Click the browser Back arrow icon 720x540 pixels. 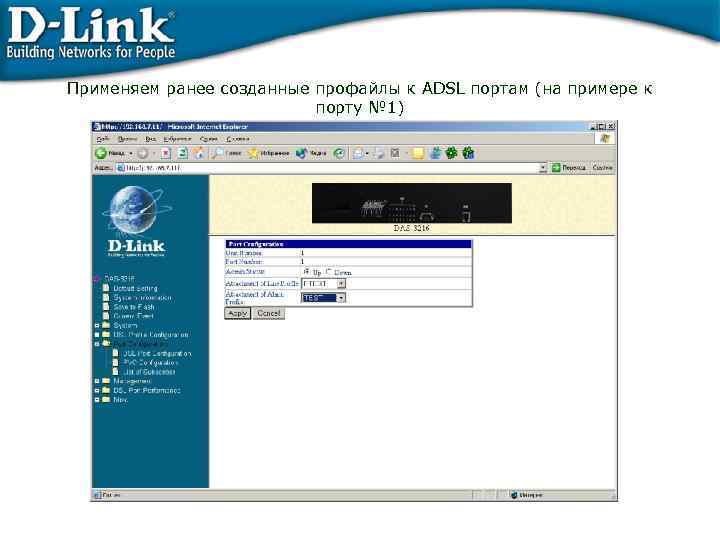101,153
